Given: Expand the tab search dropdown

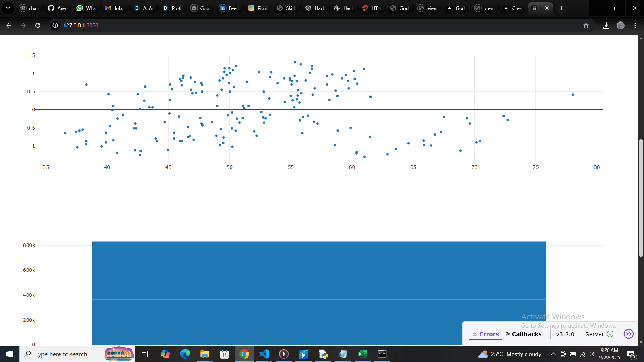Looking at the screenshot, I should coord(8,8).
